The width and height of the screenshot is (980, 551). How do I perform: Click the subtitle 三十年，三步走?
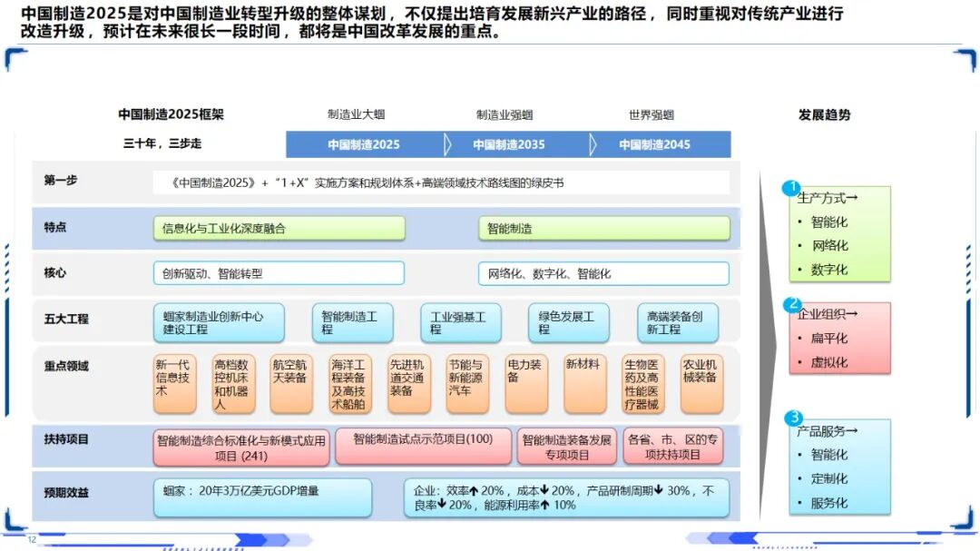(162, 143)
